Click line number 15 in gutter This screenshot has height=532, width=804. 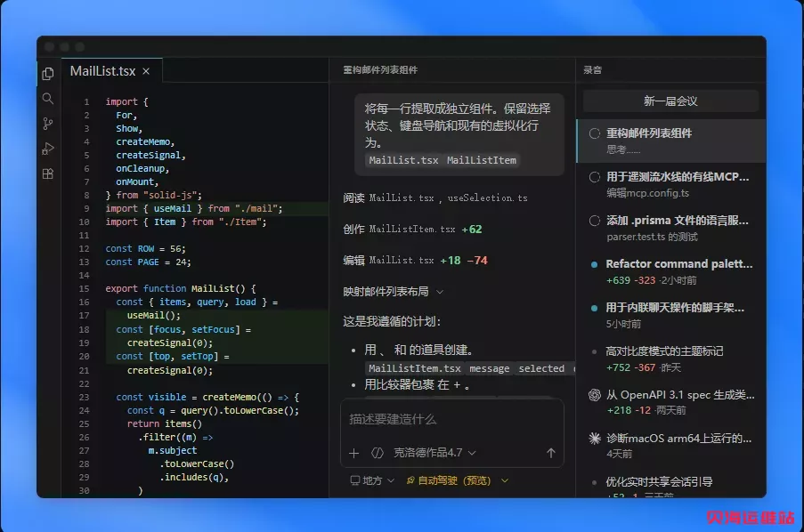click(84, 288)
